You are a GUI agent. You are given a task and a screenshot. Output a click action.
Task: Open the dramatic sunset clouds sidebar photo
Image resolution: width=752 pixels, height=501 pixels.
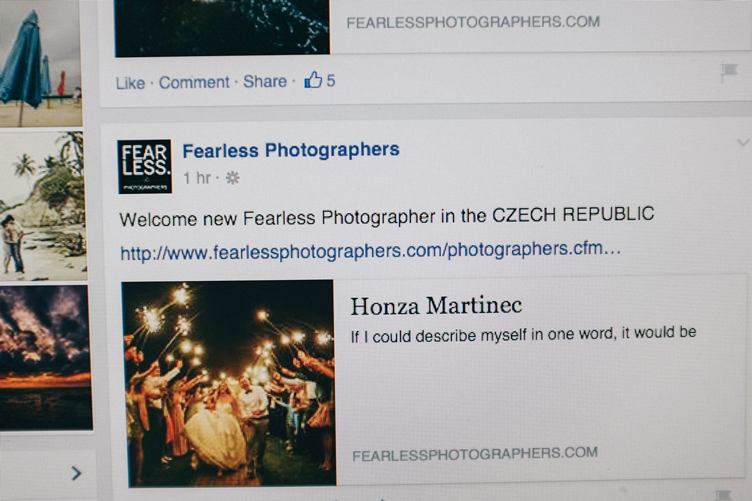(46, 358)
